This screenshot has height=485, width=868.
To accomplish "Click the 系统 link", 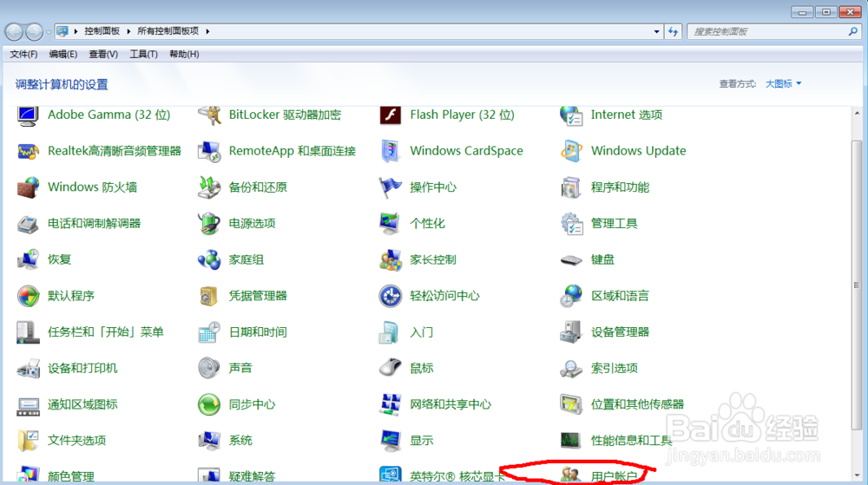I will (240, 441).
